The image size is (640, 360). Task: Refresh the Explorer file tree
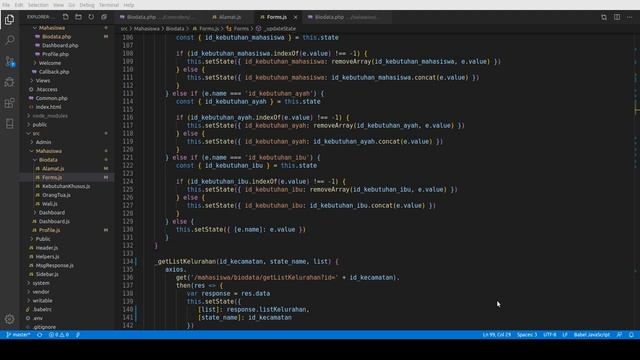coord(91,17)
